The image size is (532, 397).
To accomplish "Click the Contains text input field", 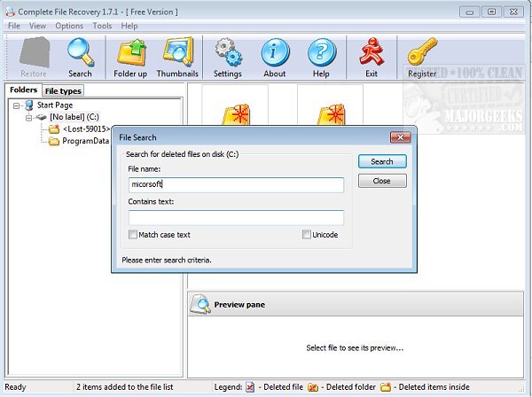I will point(236,217).
